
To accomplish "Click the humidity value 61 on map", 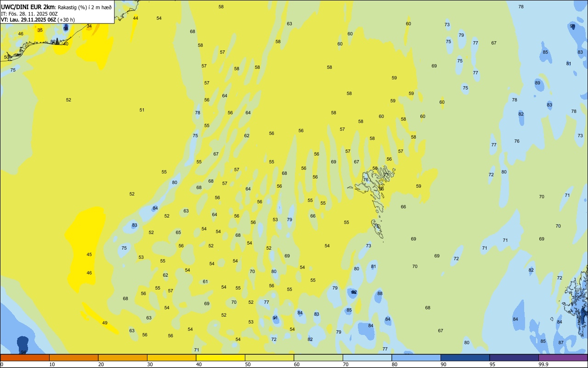I will (x=205, y=281).
